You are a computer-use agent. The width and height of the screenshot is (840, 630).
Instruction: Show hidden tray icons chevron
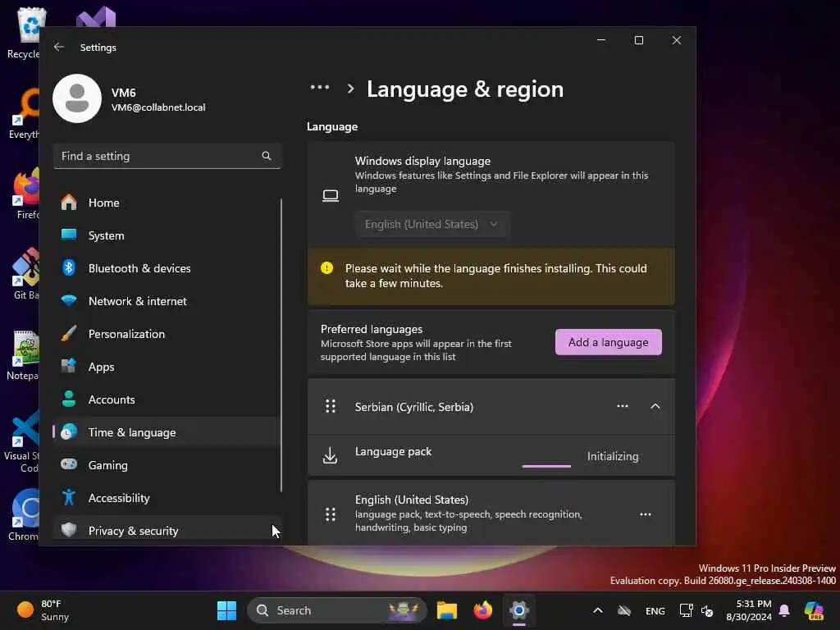(x=598, y=610)
